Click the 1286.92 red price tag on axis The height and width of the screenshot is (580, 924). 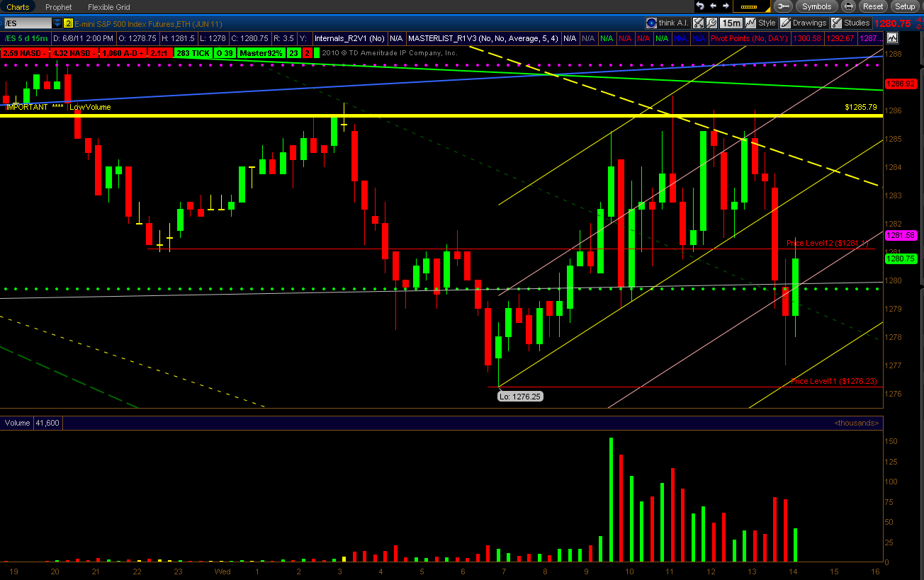(x=901, y=84)
